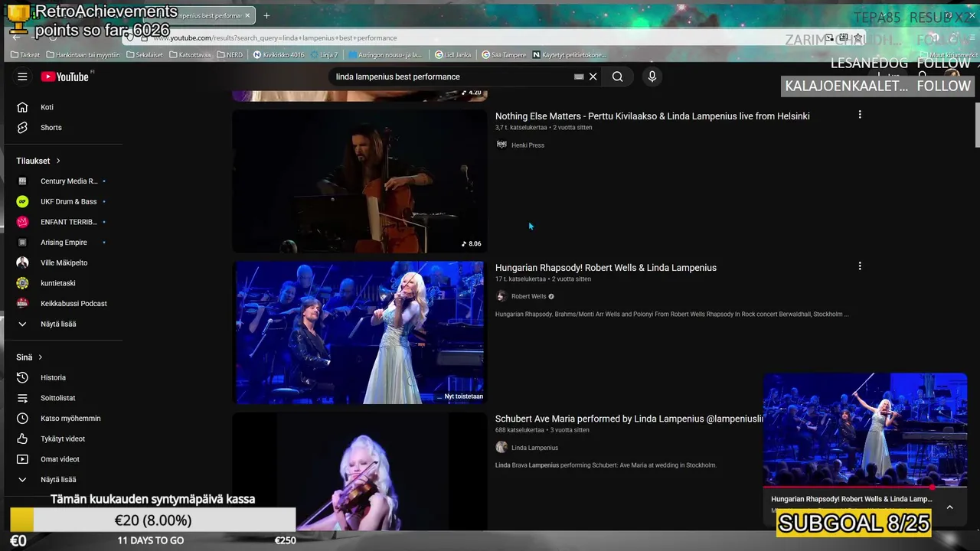Visit Linda Lampenius channel under Ave Maria
The image size is (980, 551).
[534, 448]
